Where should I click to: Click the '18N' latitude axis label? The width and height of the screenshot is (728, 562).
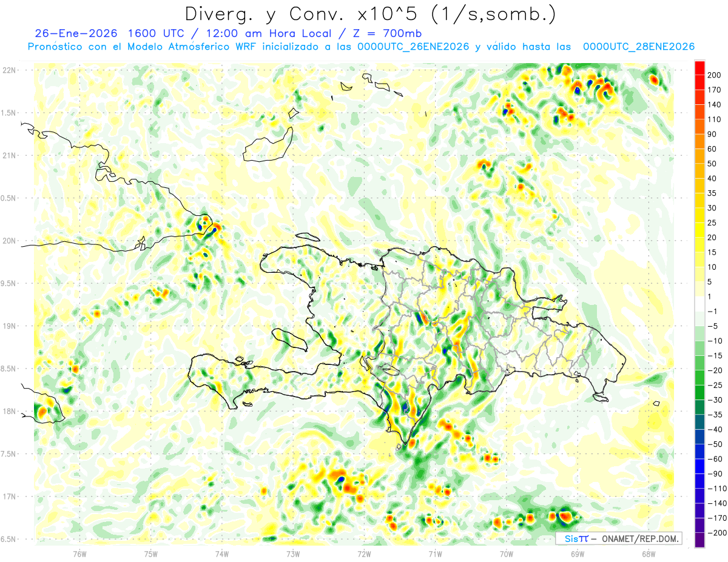pyautogui.click(x=9, y=411)
